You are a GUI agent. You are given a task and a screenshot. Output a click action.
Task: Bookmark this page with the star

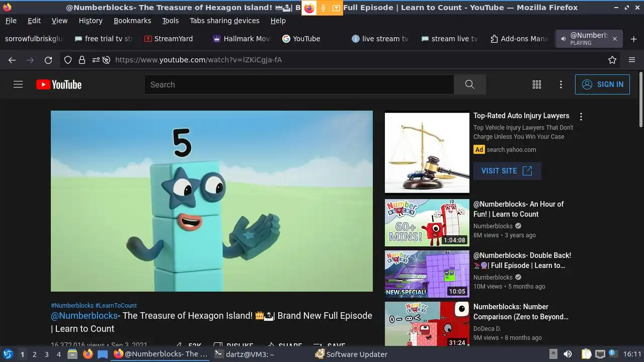[x=612, y=60]
